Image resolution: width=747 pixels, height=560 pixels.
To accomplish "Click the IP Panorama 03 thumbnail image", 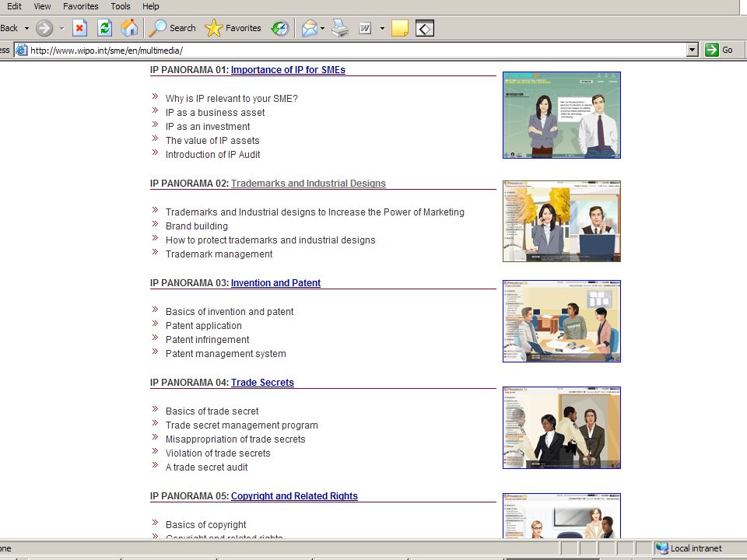I will click(562, 321).
